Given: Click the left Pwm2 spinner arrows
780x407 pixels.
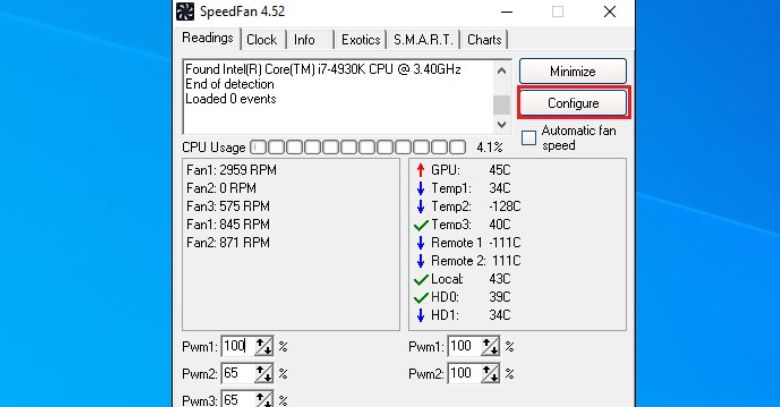Looking at the screenshot, I should coord(264,373).
